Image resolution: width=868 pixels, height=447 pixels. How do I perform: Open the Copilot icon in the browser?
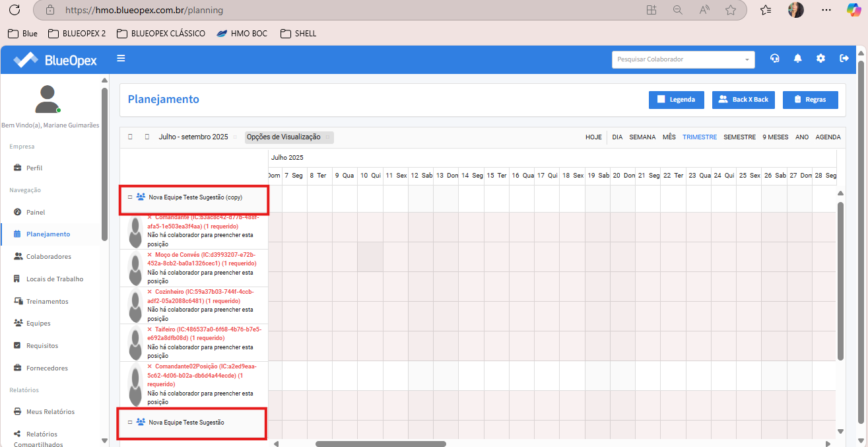pos(854,10)
